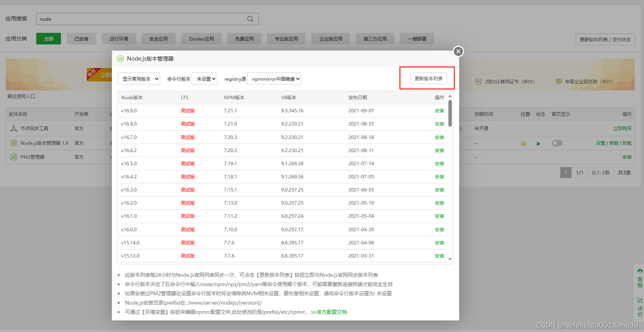Select the 企业版应用 category tab
This screenshot has height=332, width=644.
click(x=331, y=39)
